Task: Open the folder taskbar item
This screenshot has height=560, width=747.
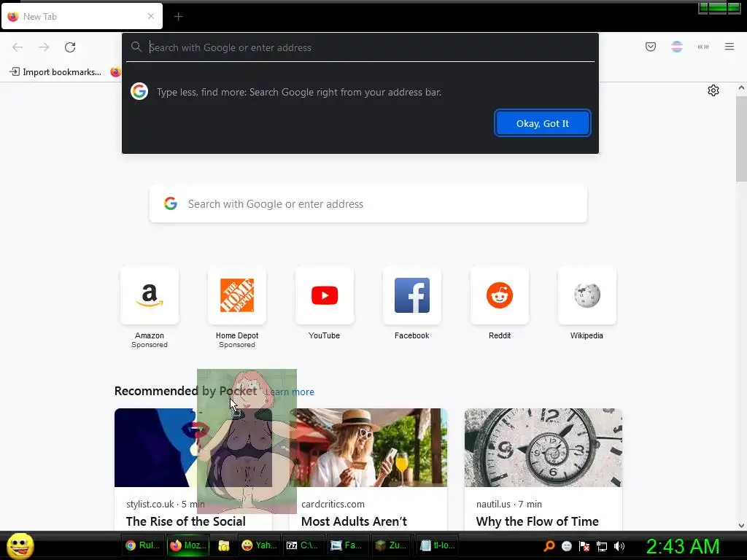Action: click(223, 545)
